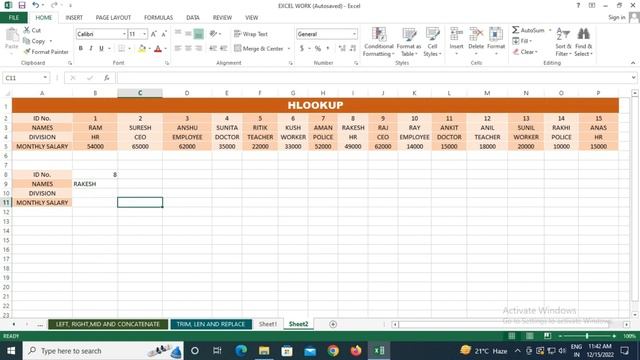Open the Fill options
640x360 pixels.
(x=522, y=41)
